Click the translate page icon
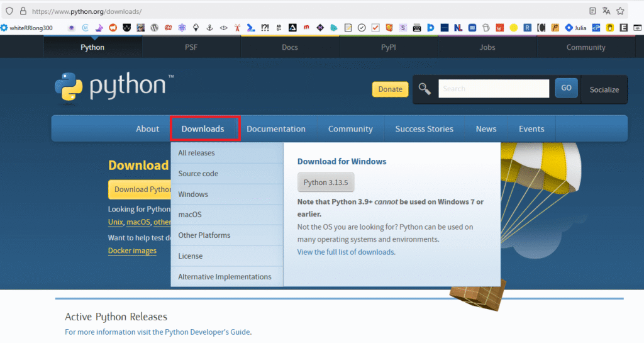Screen dimensions: 644x343 click(x=606, y=11)
